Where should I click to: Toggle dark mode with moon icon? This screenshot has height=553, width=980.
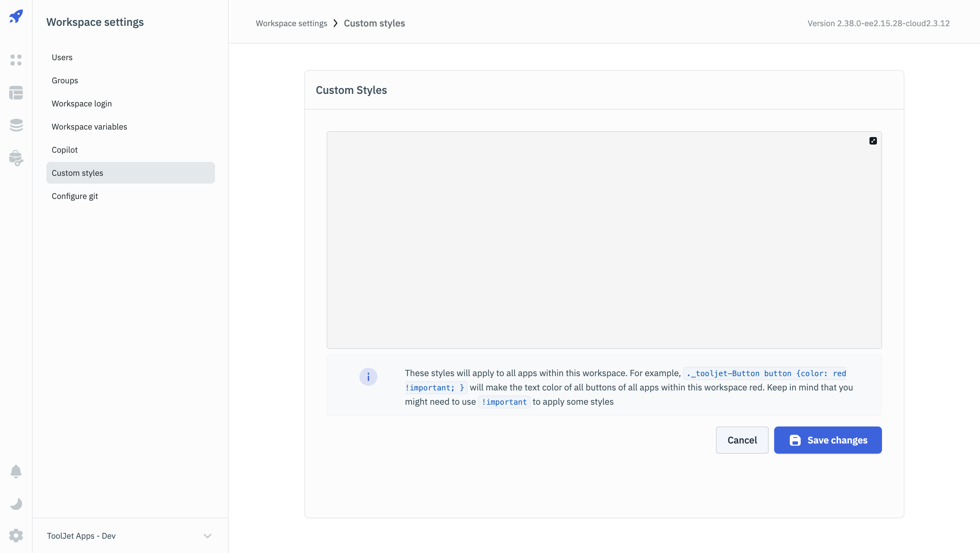point(16,504)
